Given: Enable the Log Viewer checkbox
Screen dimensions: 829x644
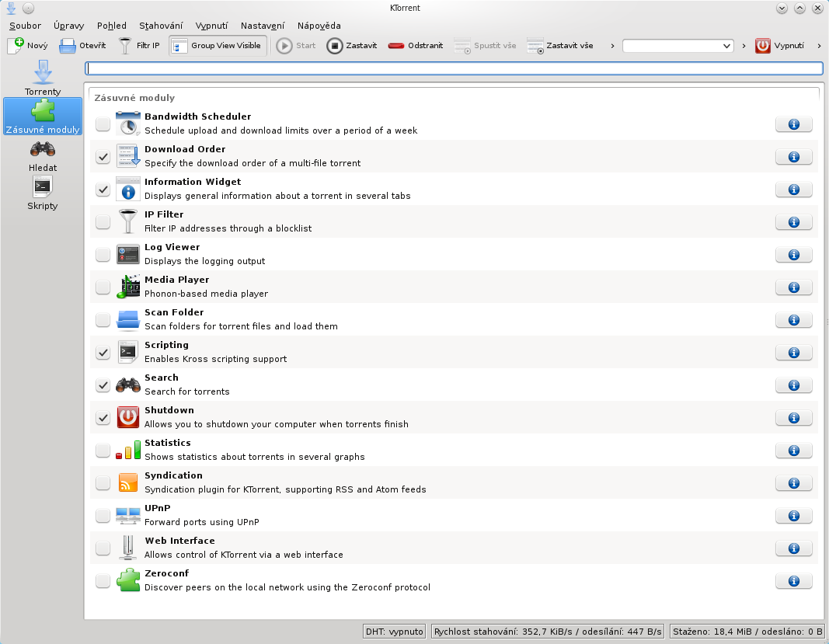Looking at the screenshot, I should (x=103, y=255).
